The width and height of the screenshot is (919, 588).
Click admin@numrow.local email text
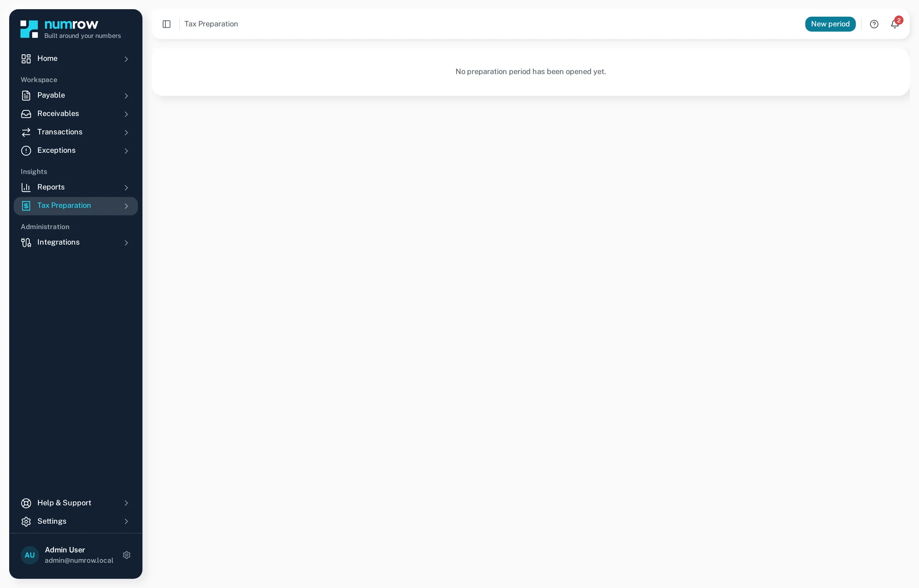pos(79,560)
